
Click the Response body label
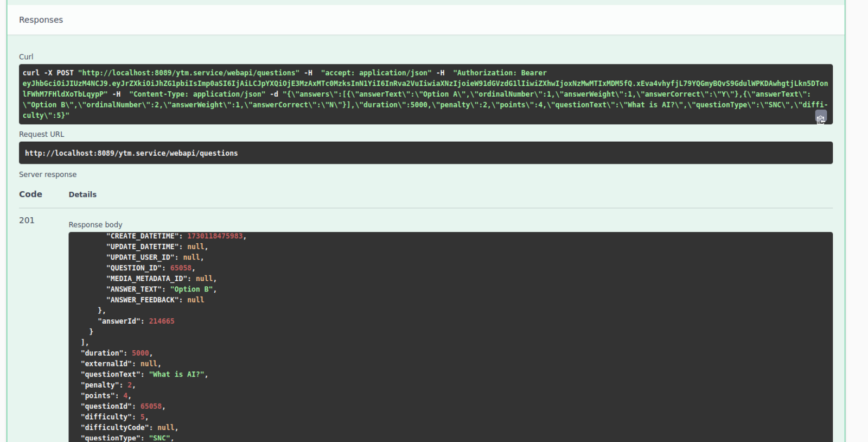95,225
